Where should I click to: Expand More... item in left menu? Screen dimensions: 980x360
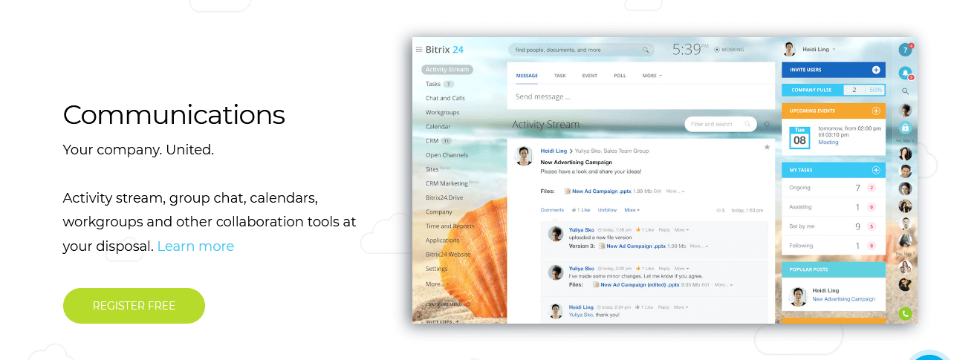coord(437,284)
